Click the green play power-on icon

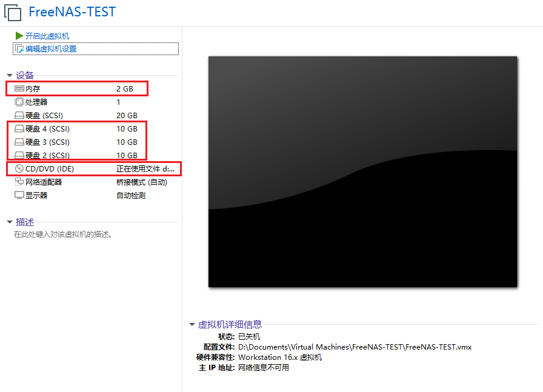19,36
